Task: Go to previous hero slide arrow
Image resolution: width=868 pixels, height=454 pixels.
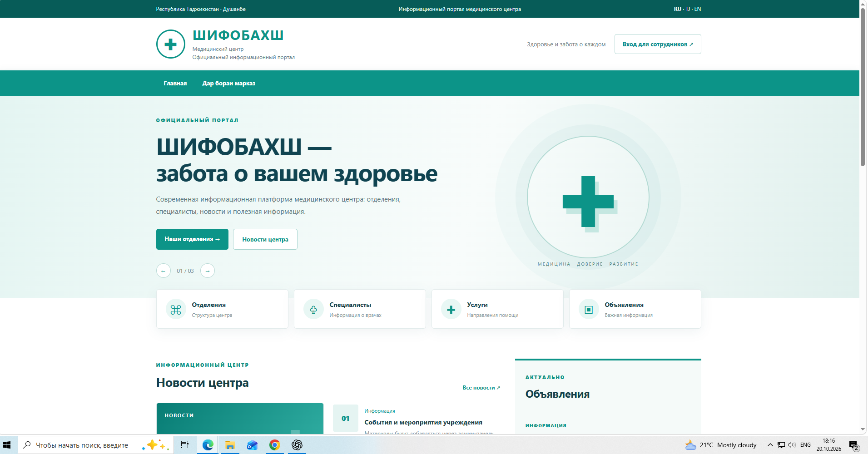Action: click(164, 271)
